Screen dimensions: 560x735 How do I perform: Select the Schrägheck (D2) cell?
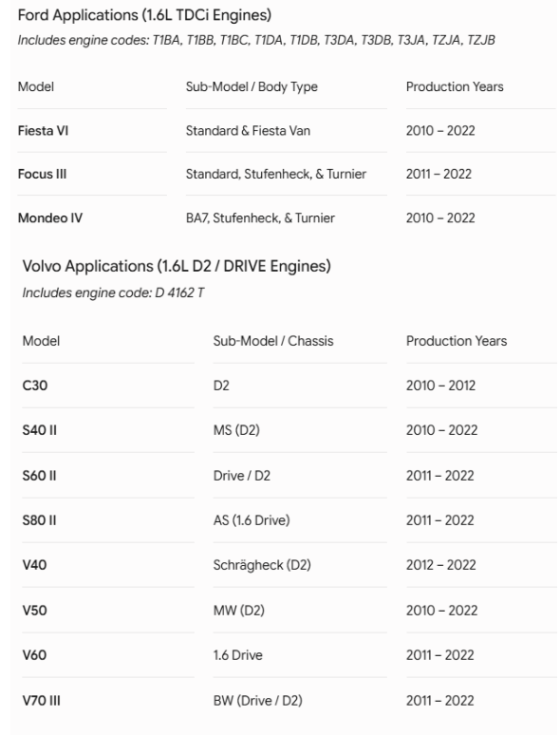[x=262, y=565]
